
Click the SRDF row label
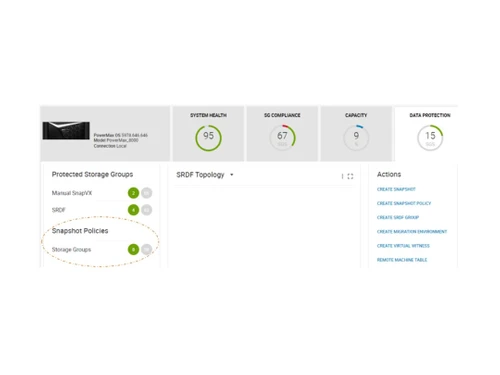coord(59,210)
